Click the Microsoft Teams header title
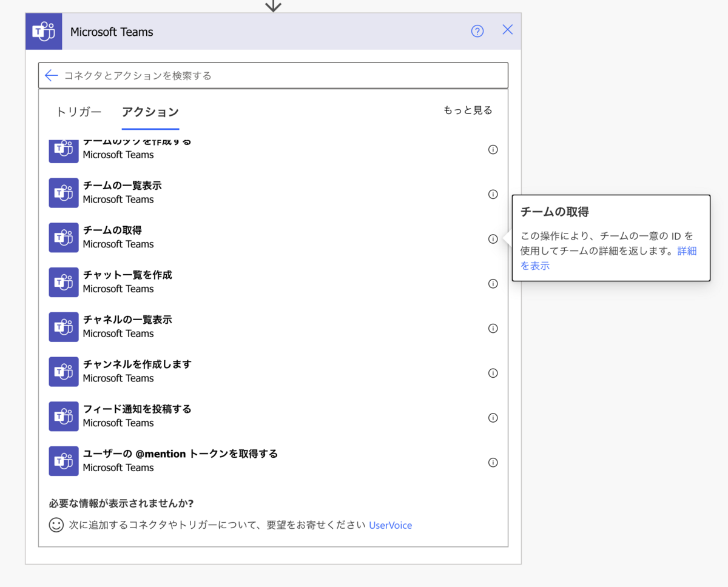Image resolution: width=728 pixels, height=587 pixels. 112,32
